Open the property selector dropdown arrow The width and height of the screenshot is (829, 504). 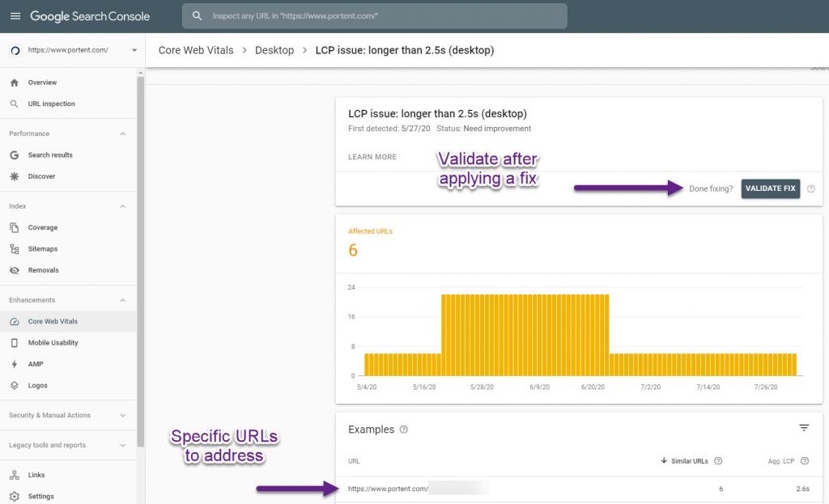(x=134, y=50)
